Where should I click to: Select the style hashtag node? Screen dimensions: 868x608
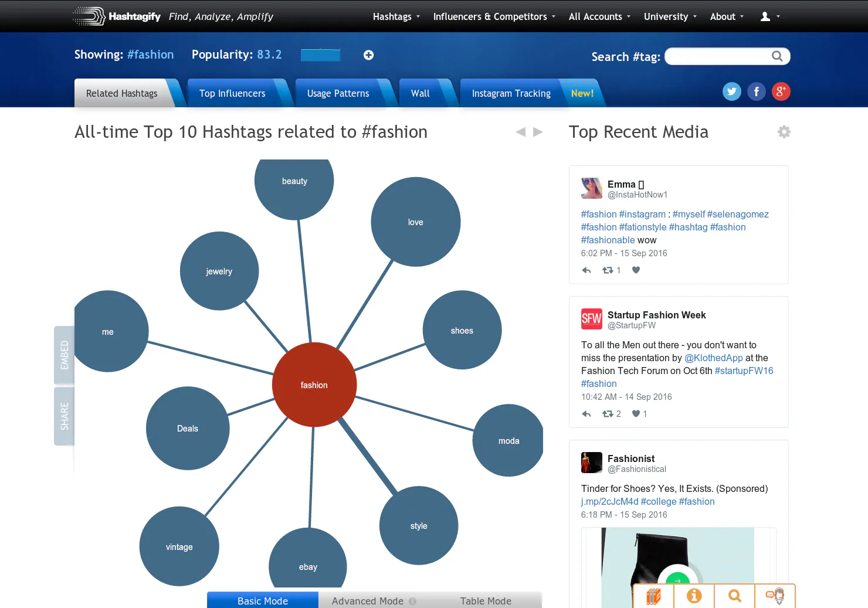coord(419,525)
